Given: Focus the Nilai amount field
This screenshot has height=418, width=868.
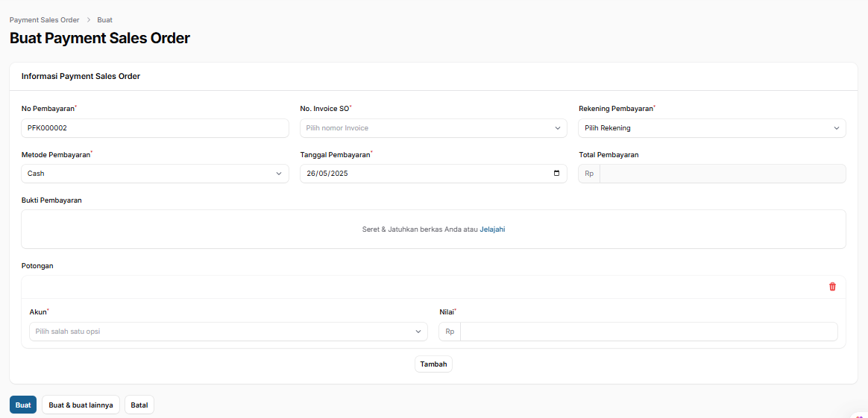Looking at the screenshot, I should pyautogui.click(x=648, y=332).
